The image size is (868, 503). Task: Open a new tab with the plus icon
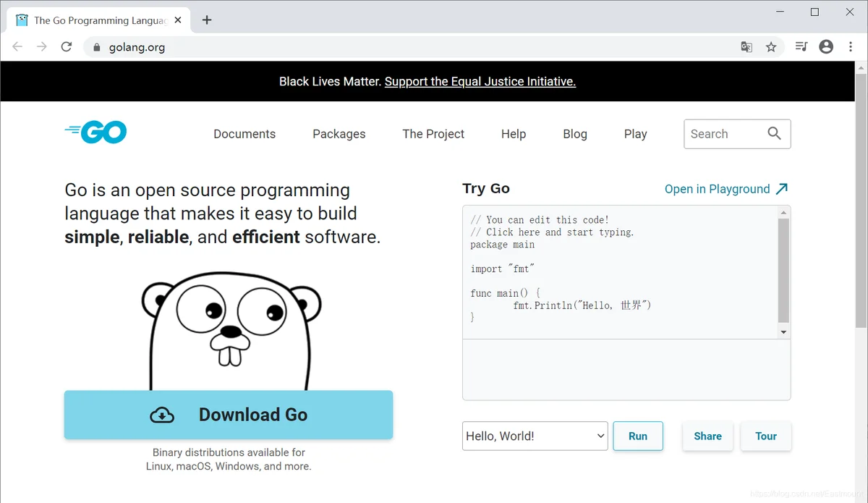tap(207, 20)
